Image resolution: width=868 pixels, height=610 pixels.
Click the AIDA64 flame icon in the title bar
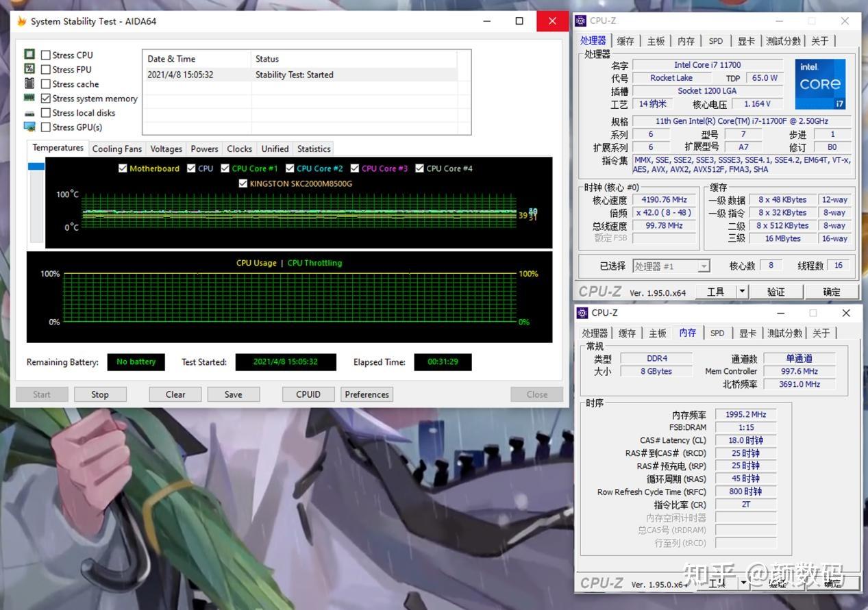coord(21,21)
